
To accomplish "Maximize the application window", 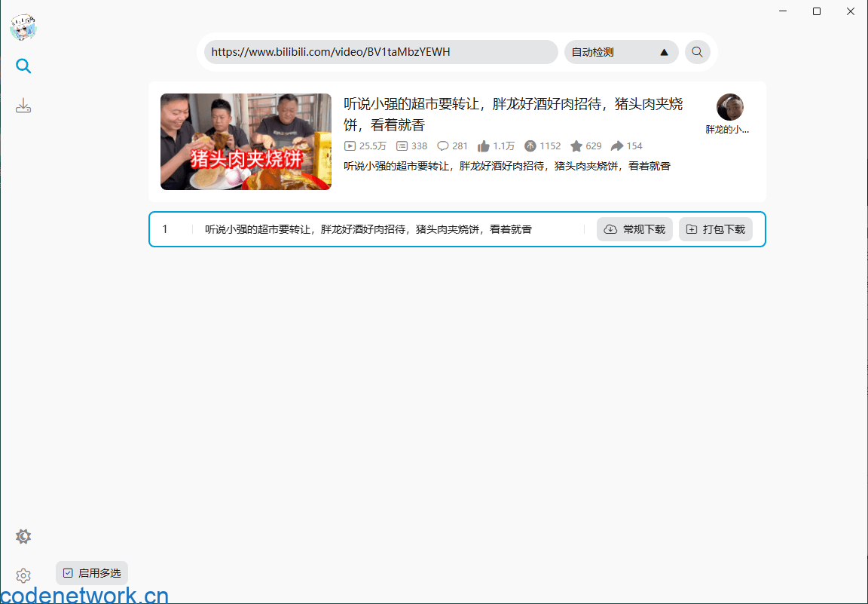I will coord(817,11).
